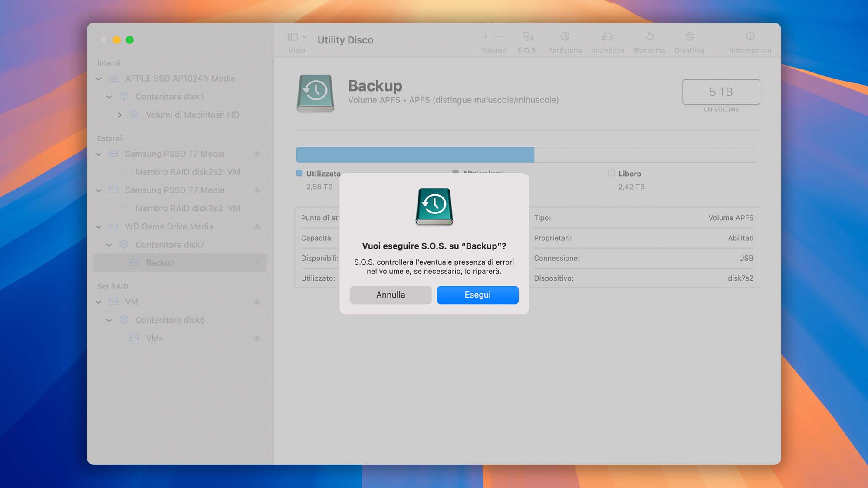This screenshot has height=488, width=868.
Task: Select VM under Set RAID
Action: click(x=180, y=302)
